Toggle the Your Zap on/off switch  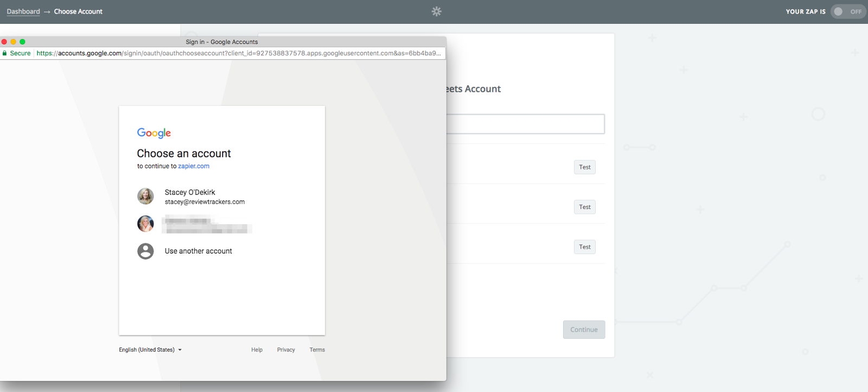[848, 11]
